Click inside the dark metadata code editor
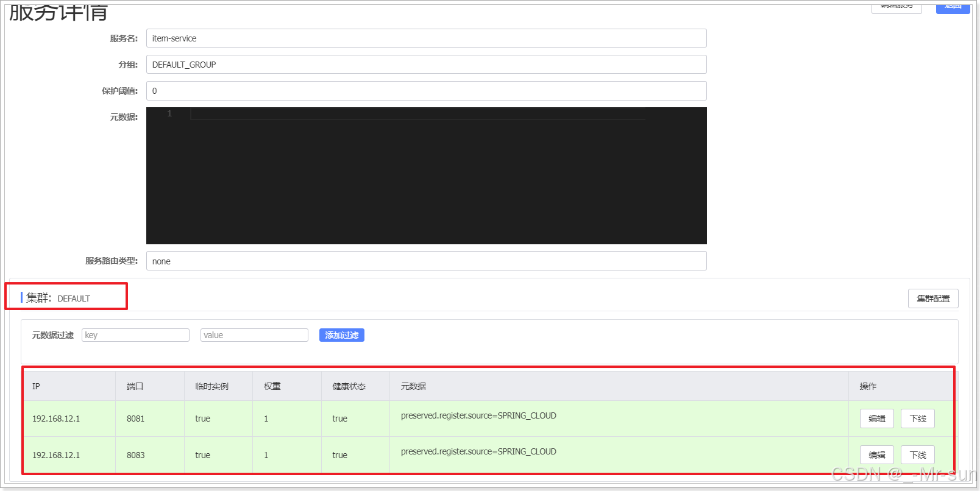 pyautogui.click(x=426, y=175)
